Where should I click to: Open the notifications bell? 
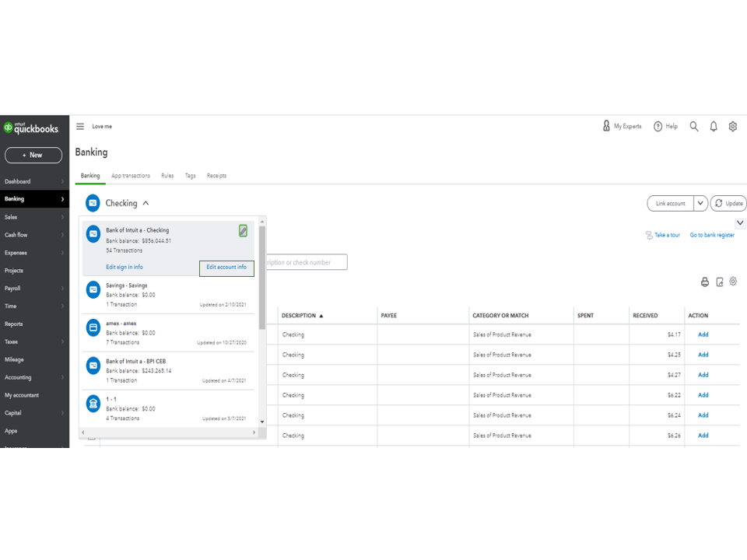pos(714,126)
